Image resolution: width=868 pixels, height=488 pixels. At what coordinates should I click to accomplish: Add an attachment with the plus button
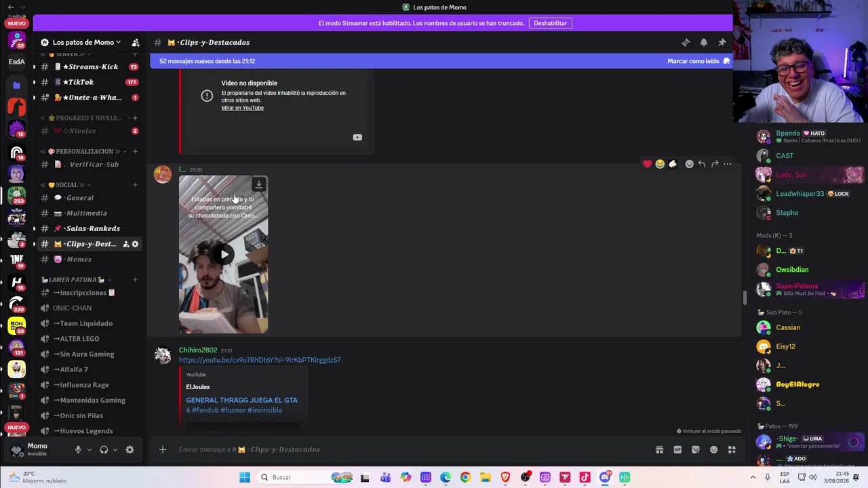pos(163,449)
